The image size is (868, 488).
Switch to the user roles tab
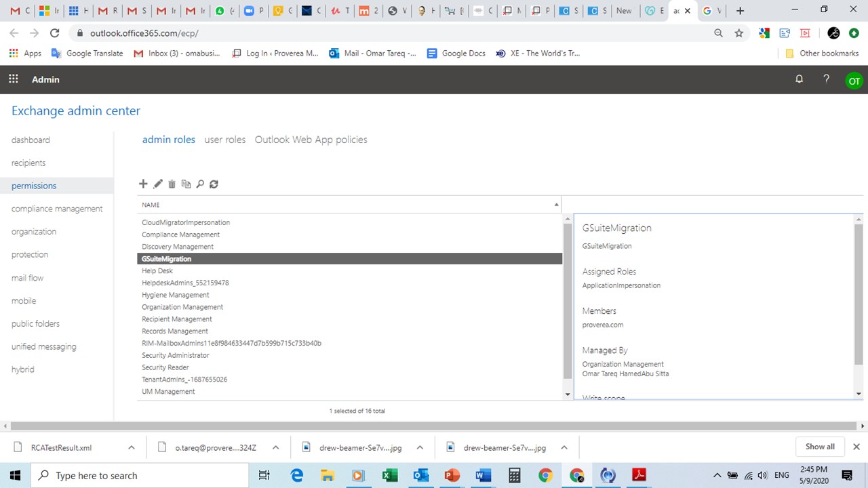click(225, 140)
